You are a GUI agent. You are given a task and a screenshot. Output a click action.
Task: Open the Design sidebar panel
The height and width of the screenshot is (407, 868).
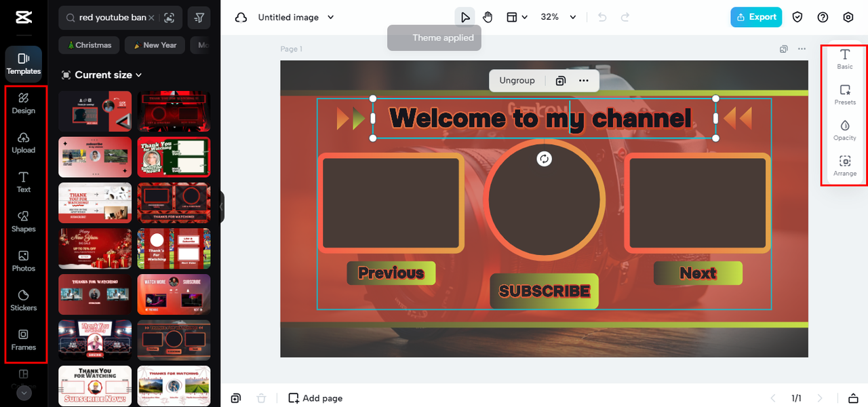[24, 103]
